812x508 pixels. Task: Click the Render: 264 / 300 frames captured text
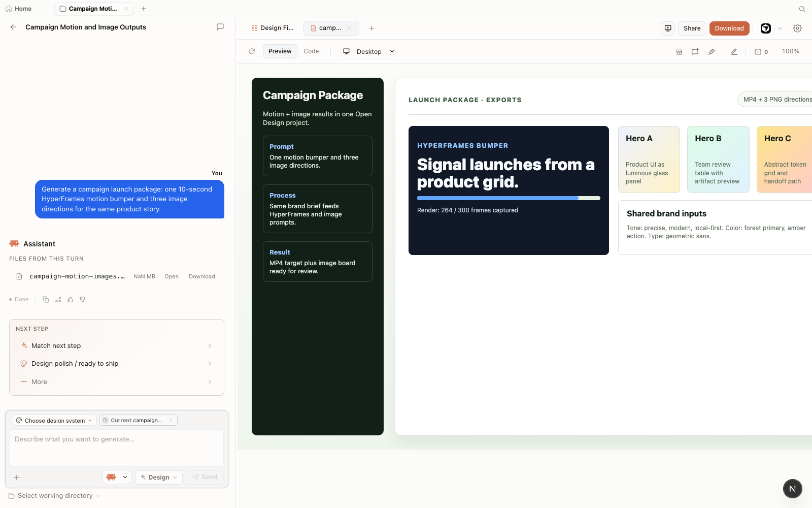[467, 210]
